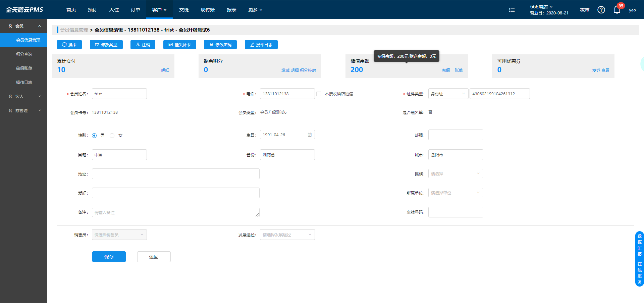Click the 电话 input field

[287, 94]
